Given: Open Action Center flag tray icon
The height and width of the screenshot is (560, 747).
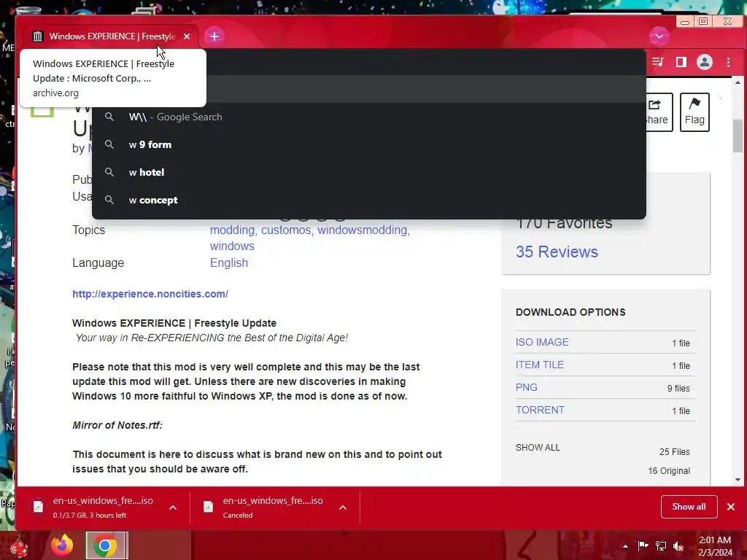Looking at the screenshot, I should click(643, 546).
